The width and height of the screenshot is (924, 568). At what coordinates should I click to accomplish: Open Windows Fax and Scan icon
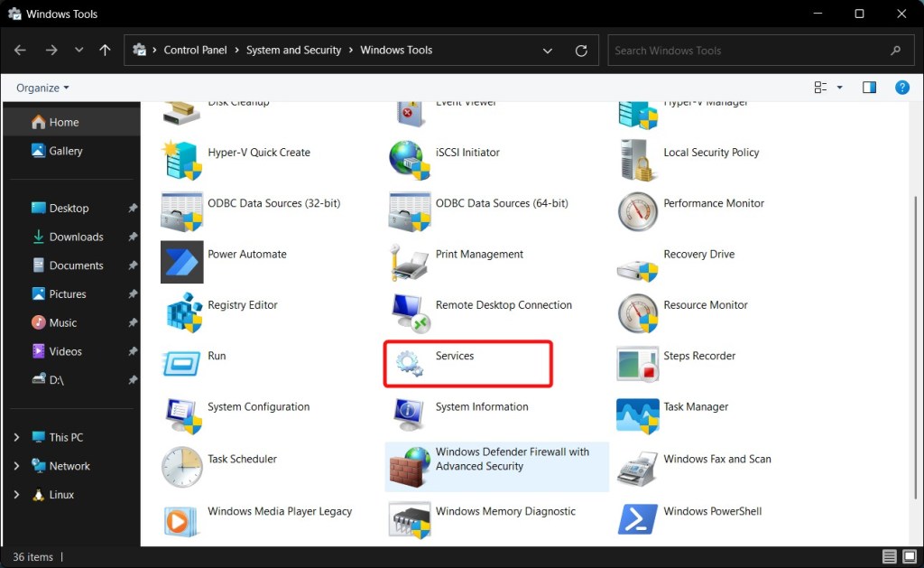coord(637,469)
